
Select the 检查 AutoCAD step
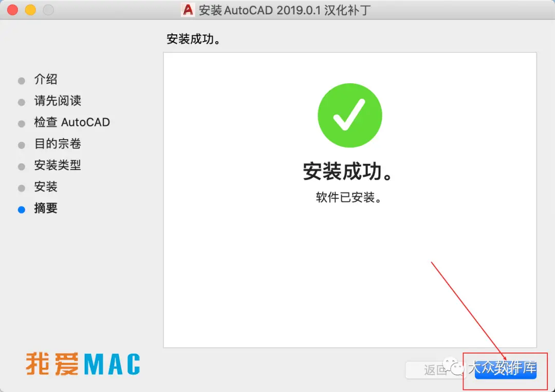[x=72, y=122]
